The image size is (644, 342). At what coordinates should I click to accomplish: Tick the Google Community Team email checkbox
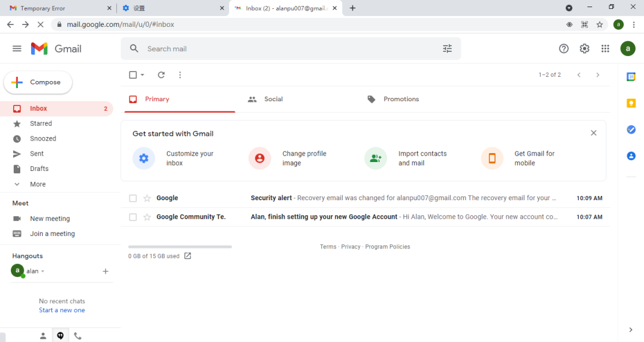(133, 217)
